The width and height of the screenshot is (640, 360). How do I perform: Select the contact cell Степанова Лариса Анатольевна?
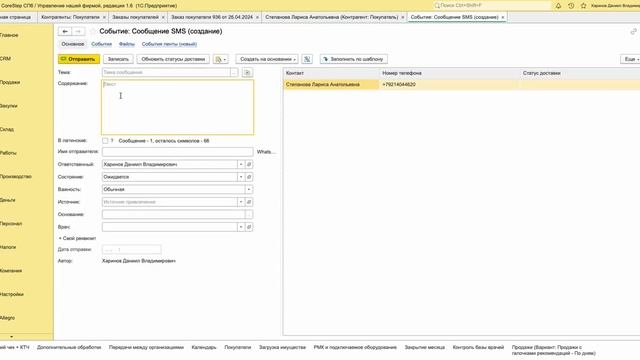[x=331, y=84]
